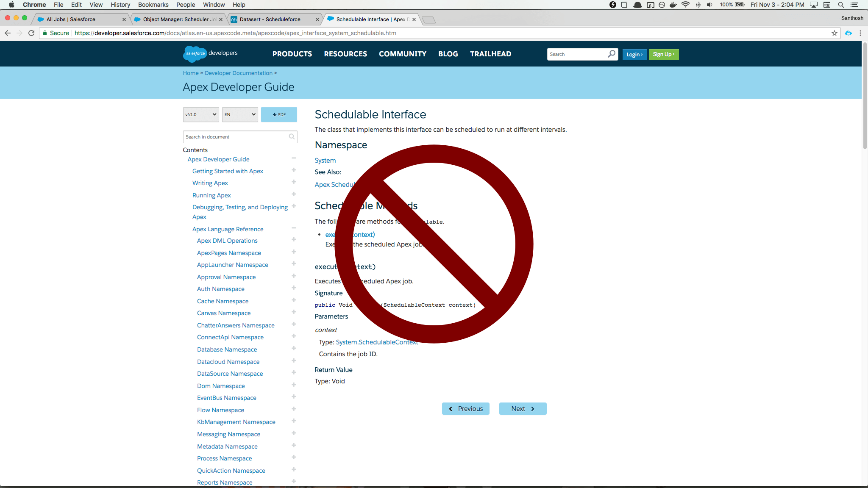Click the Search in document field
This screenshot has height=488, width=868.
[236, 136]
